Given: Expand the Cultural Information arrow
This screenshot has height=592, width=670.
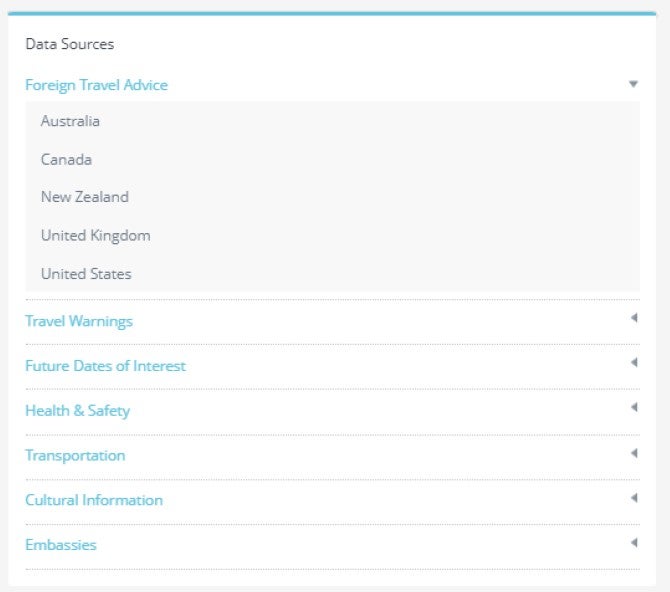Looking at the screenshot, I should (x=635, y=498).
